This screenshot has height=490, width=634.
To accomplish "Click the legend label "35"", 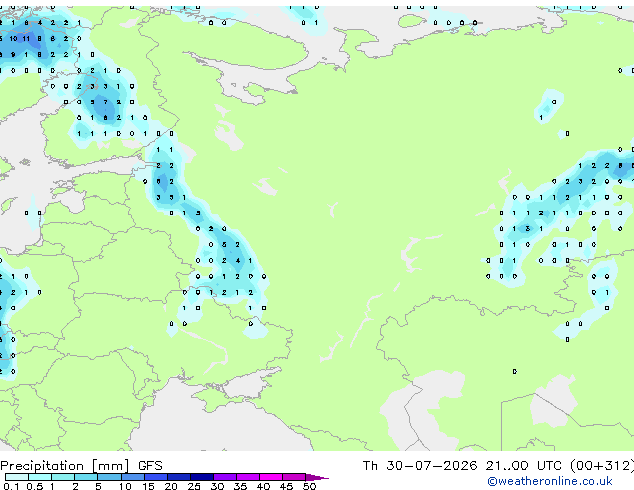I will pos(240,486).
